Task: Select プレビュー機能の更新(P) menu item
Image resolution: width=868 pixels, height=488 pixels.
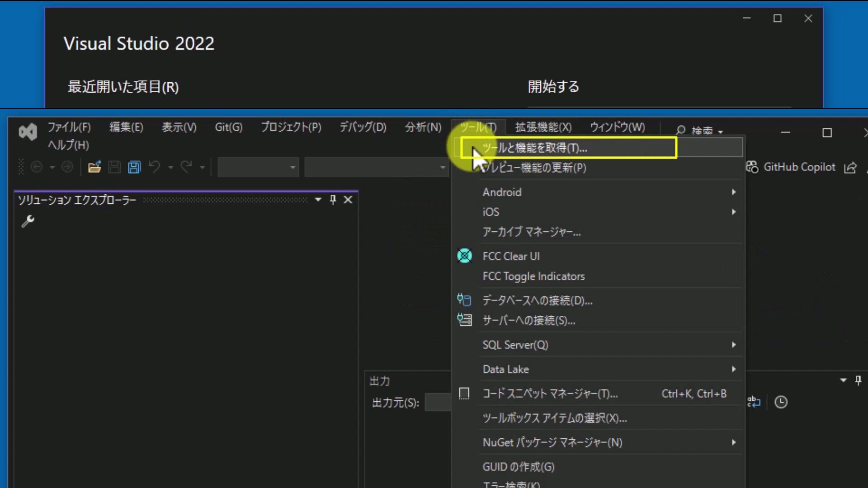Action: [x=598, y=168]
